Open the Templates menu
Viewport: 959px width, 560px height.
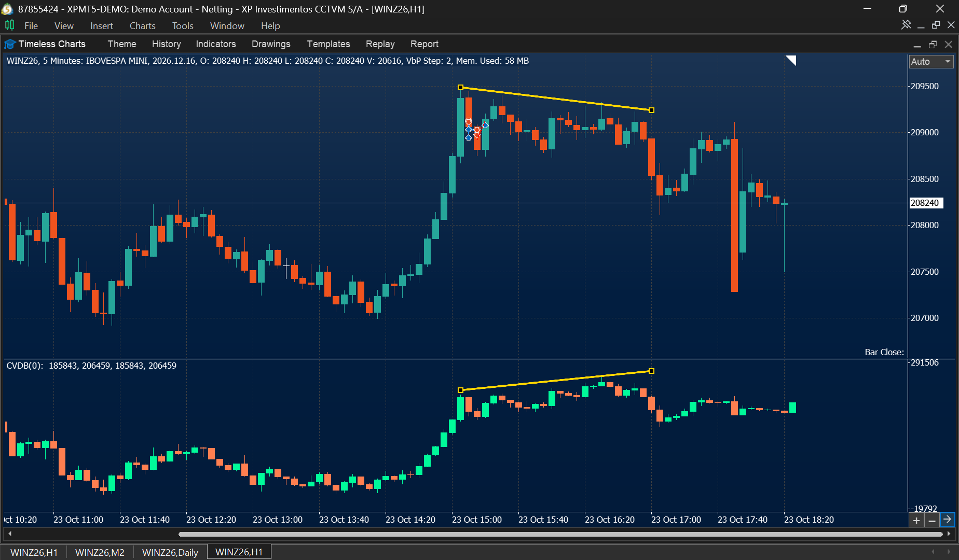click(328, 44)
